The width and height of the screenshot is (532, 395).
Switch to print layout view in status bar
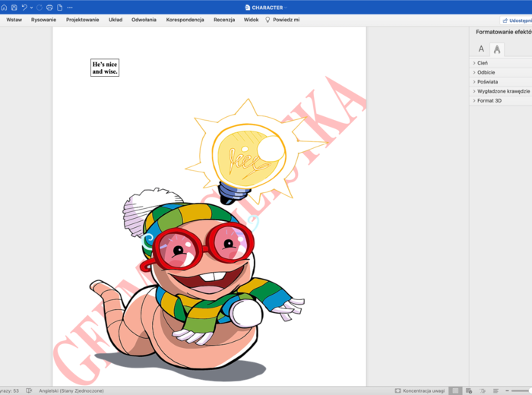[455, 390]
